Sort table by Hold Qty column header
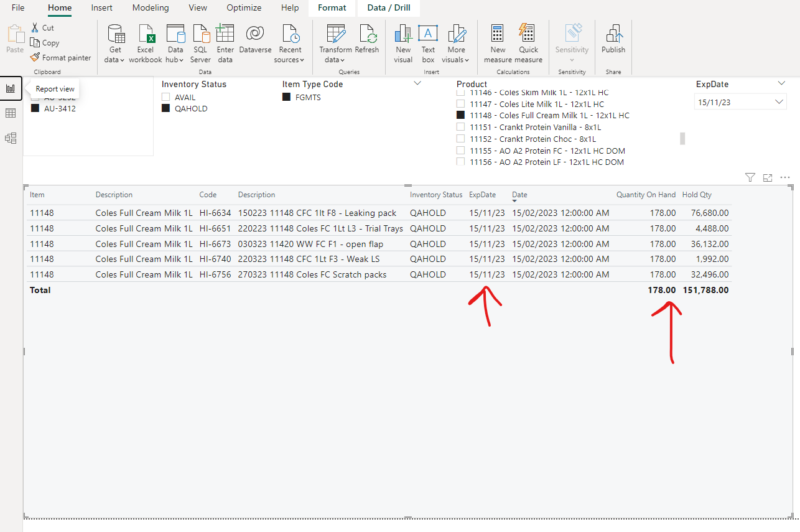This screenshot has width=800, height=532. [697, 195]
